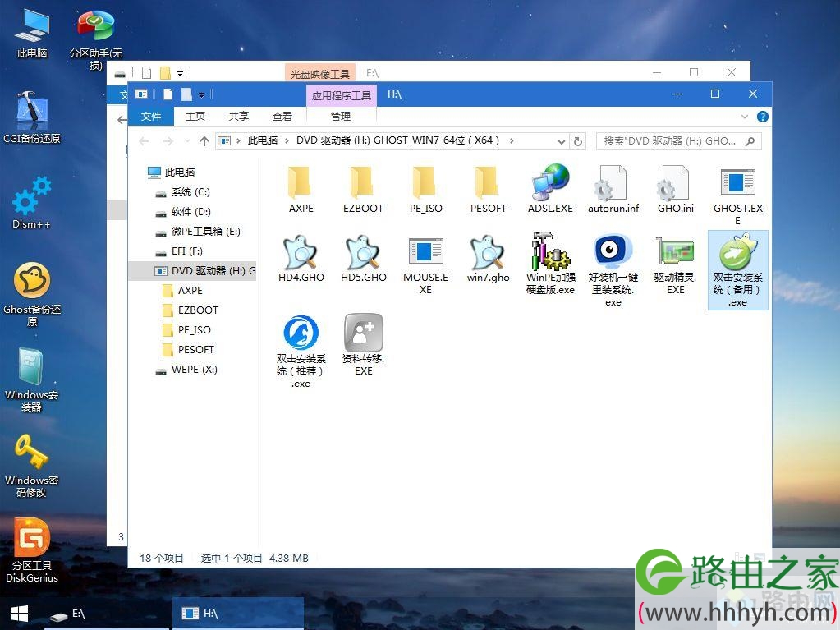Viewport: 840px width, 630px height.
Task: Select 驱动精灵.EXE file
Action: click(x=676, y=265)
